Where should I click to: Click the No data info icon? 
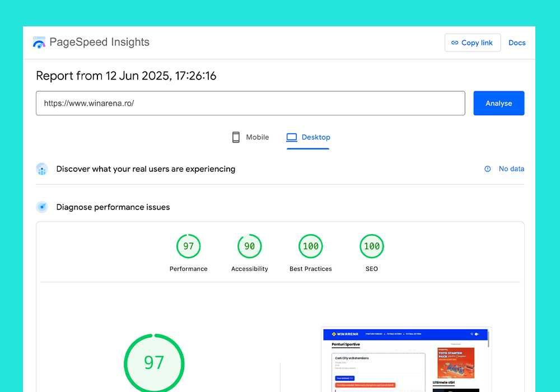click(x=488, y=169)
